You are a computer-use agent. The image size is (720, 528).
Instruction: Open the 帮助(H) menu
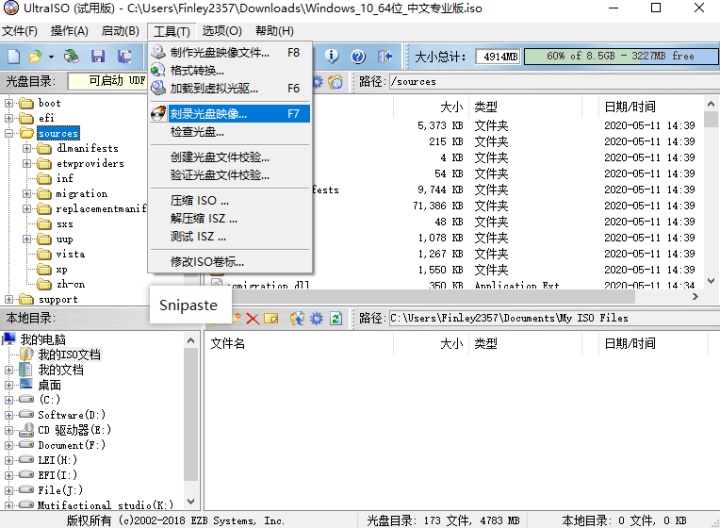tap(275, 31)
